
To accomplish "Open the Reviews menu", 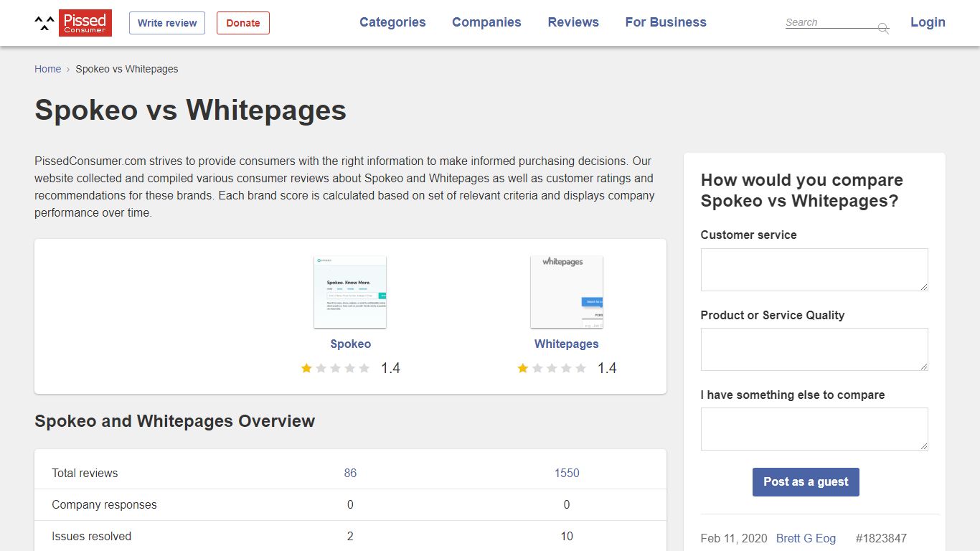I will tap(573, 22).
